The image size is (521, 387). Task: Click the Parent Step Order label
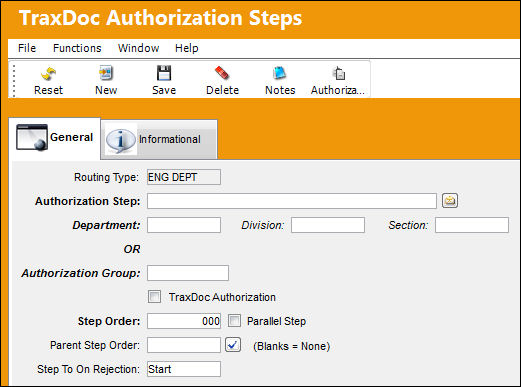[95, 345]
